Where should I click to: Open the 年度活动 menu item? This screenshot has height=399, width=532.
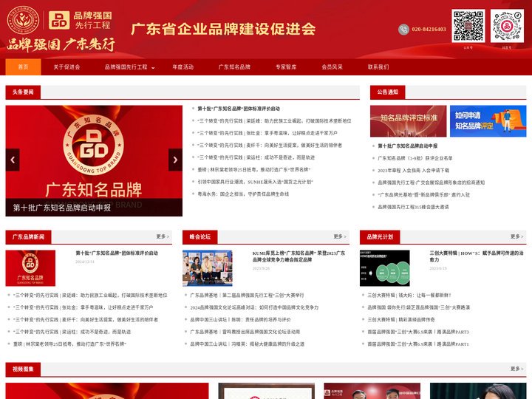pyautogui.click(x=183, y=66)
